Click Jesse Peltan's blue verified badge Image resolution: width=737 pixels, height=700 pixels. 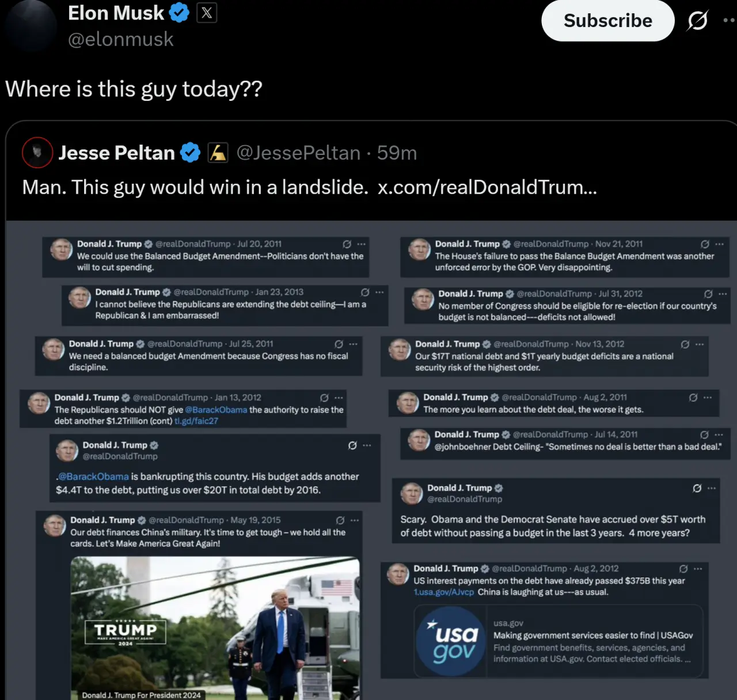click(190, 153)
